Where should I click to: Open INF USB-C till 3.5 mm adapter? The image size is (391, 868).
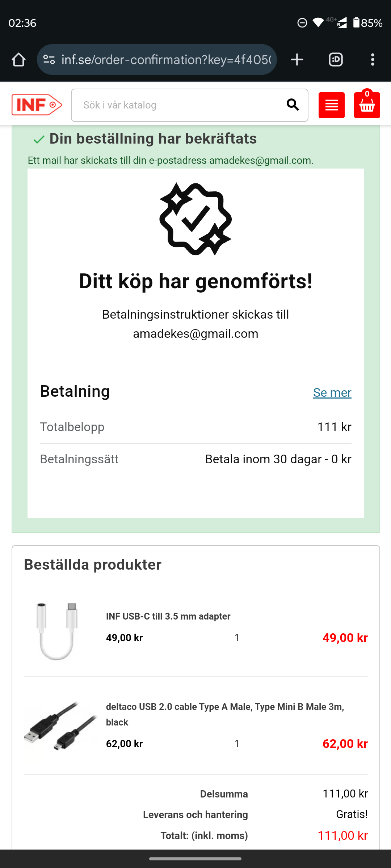pos(168,616)
